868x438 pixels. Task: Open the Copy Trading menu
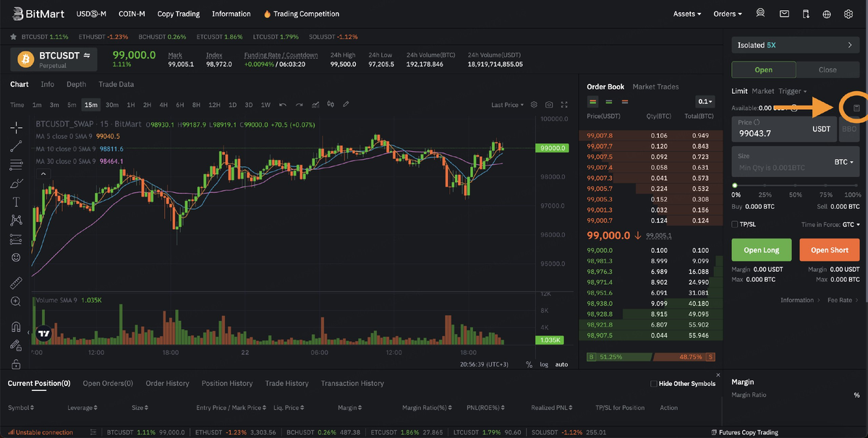177,14
